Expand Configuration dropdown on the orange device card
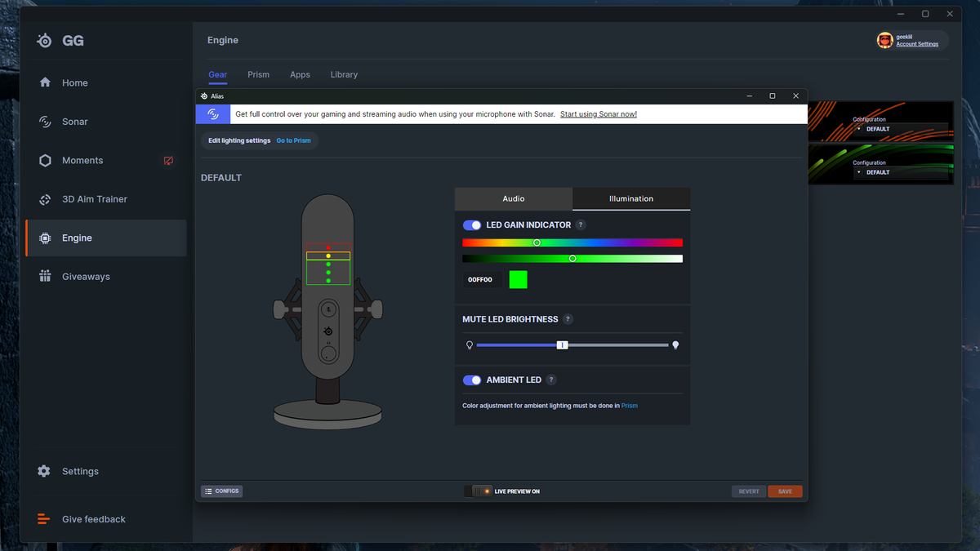The image size is (980, 551). pos(901,129)
